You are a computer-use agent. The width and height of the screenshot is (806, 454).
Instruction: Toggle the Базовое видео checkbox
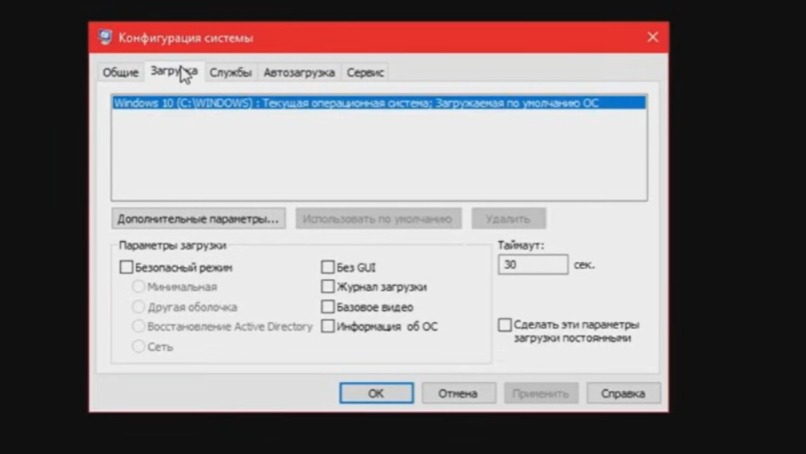[x=328, y=307]
